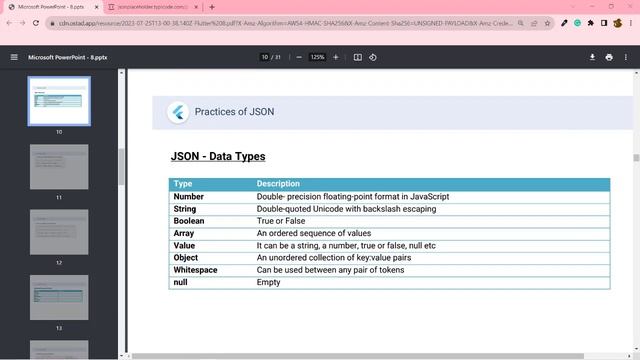
Task: Click the thumbnail sidebar scrollbar
Action: [121, 167]
